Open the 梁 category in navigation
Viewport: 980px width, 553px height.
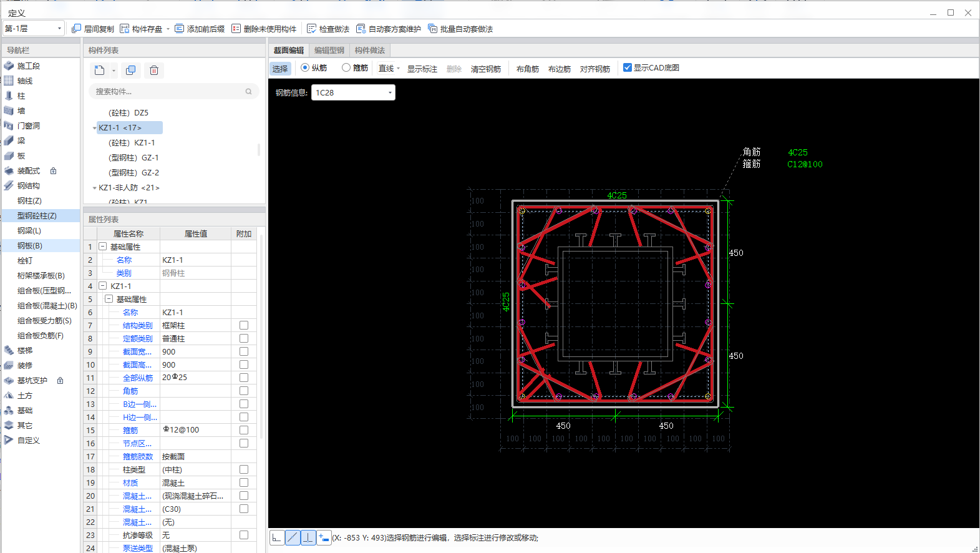(x=21, y=140)
